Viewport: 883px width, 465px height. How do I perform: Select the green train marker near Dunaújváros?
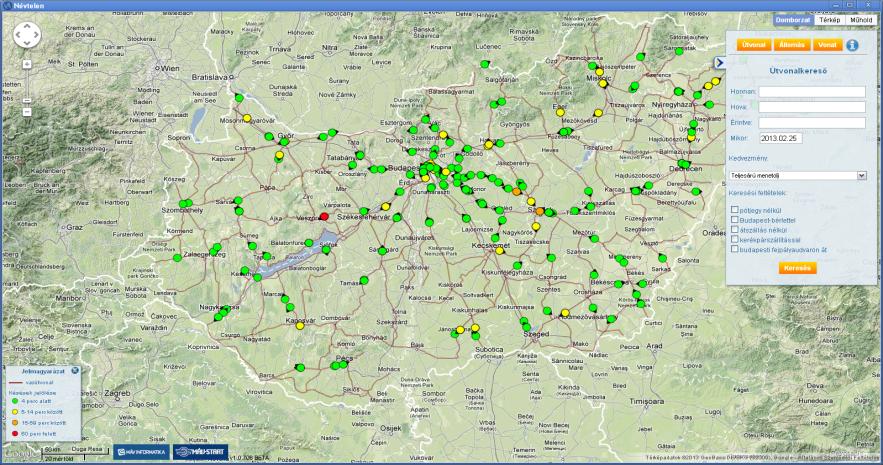(x=429, y=222)
